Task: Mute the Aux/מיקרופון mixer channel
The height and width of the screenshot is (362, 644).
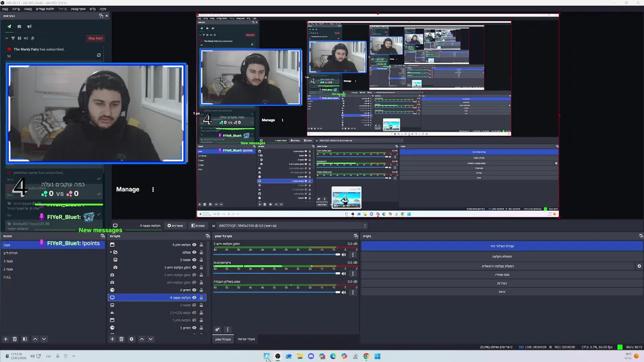Action: (344, 274)
